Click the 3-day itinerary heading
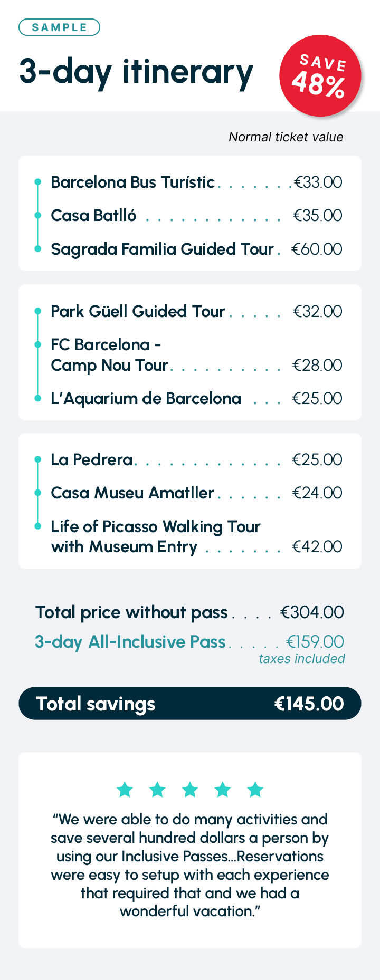The image size is (380, 980). pyautogui.click(x=136, y=72)
